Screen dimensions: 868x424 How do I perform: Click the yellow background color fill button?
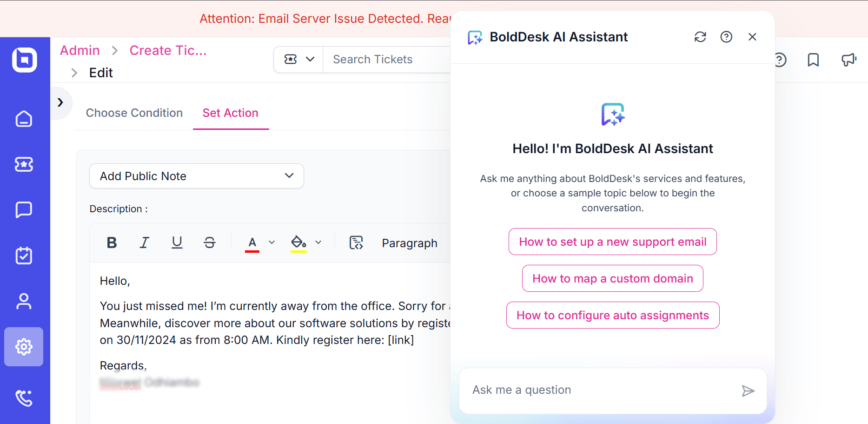tap(298, 243)
